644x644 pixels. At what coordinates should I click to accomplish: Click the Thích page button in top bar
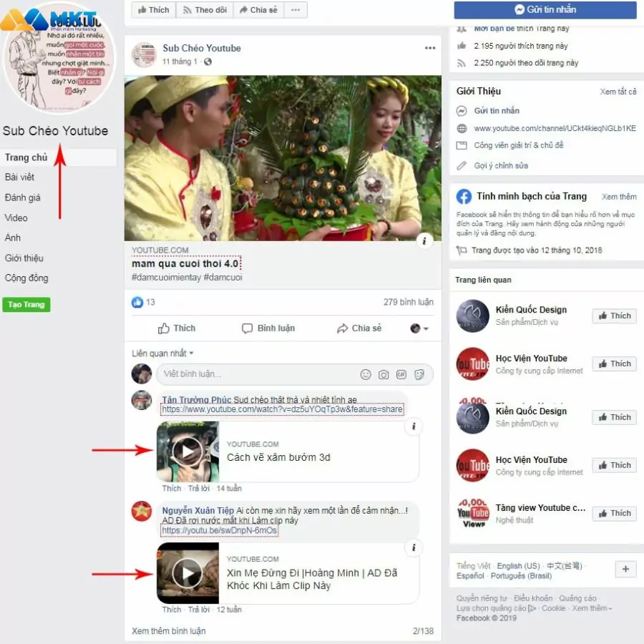pos(154,10)
